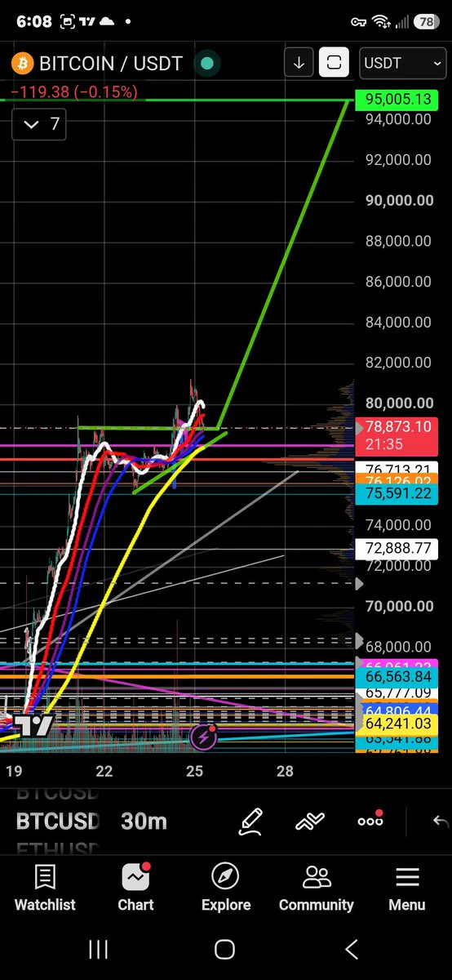Tap Android back button
This screenshot has width=452, height=980.
pyautogui.click(x=352, y=949)
